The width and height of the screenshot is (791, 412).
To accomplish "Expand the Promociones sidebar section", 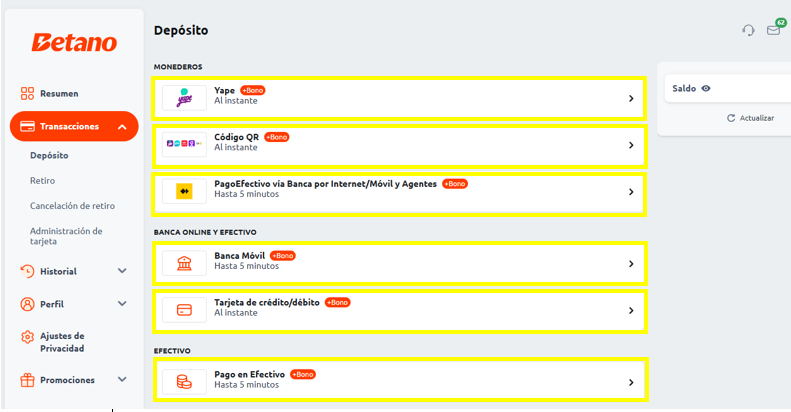I will [122, 380].
